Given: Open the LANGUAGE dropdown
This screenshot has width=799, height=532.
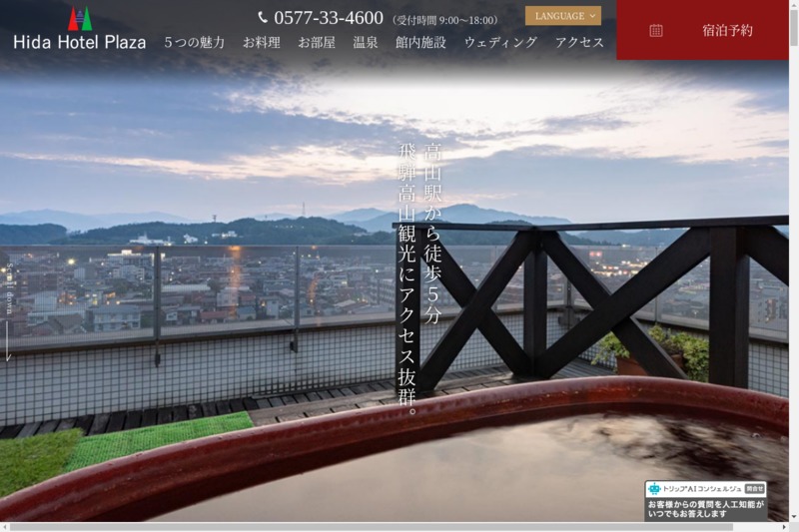Looking at the screenshot, I should (563, 16).
